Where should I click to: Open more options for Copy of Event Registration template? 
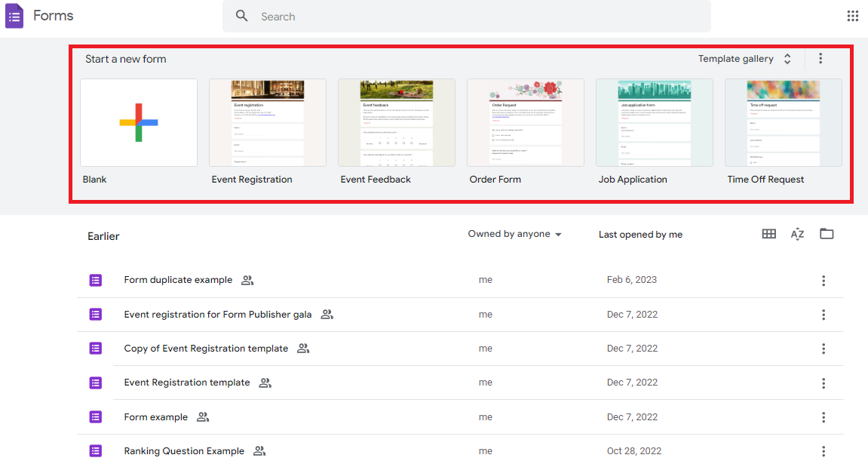click(824, 349)
